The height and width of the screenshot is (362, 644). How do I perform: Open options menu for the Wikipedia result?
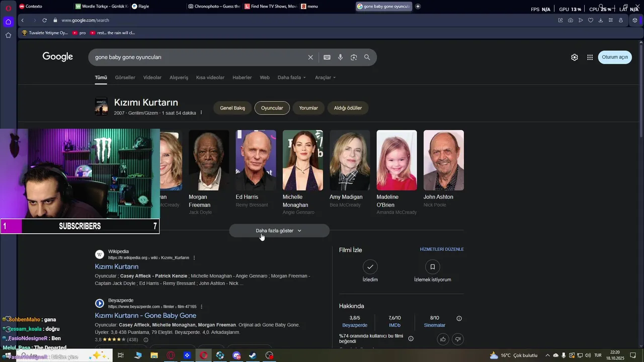click(x=194, y=258)
